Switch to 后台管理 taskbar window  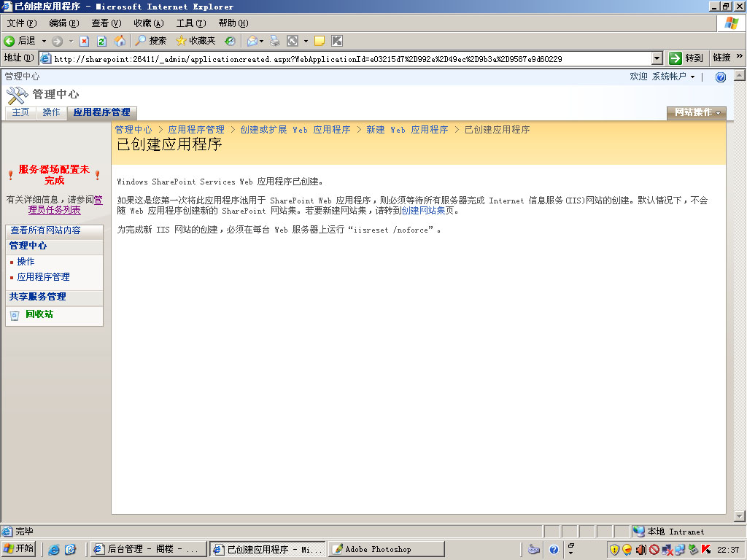[148, 549]
